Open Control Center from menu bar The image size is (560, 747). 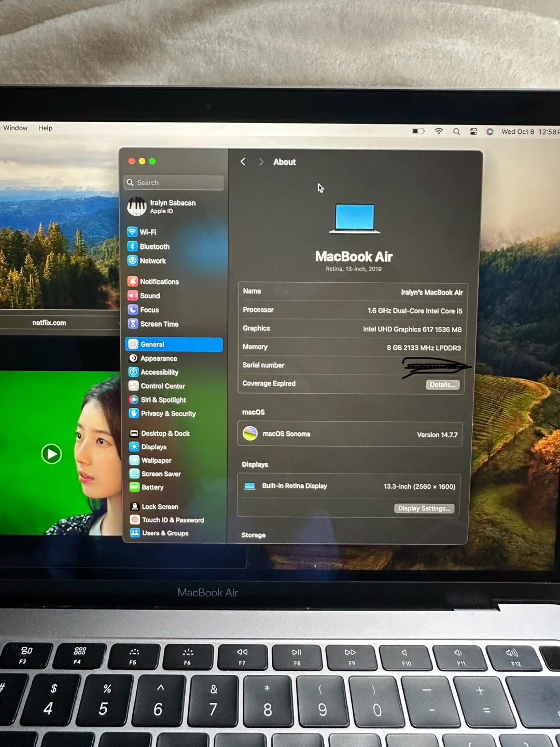(473, 132)
